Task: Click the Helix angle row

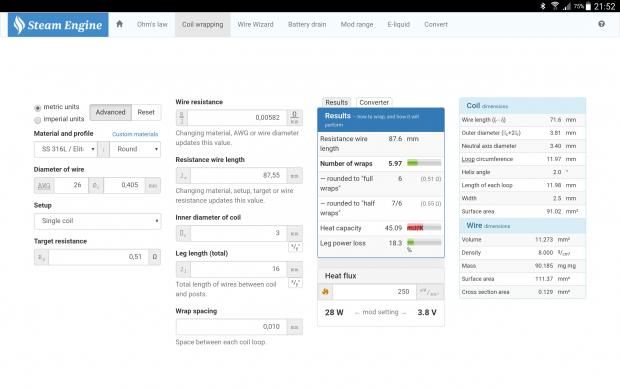Action: (x=522, y=172)
